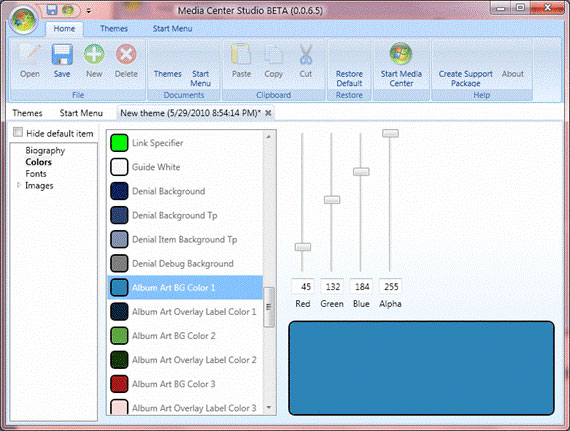Click Themes button in Documents group
570x431 pixels.
click(x=168, y=74)
